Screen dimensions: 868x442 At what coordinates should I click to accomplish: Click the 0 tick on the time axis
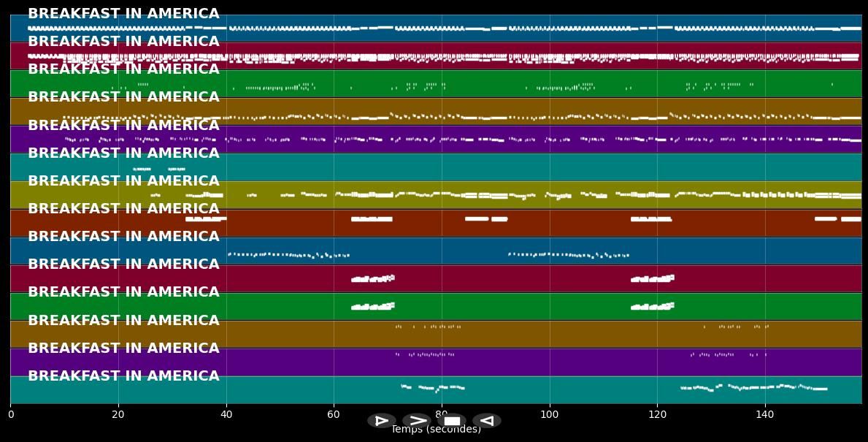10,414
